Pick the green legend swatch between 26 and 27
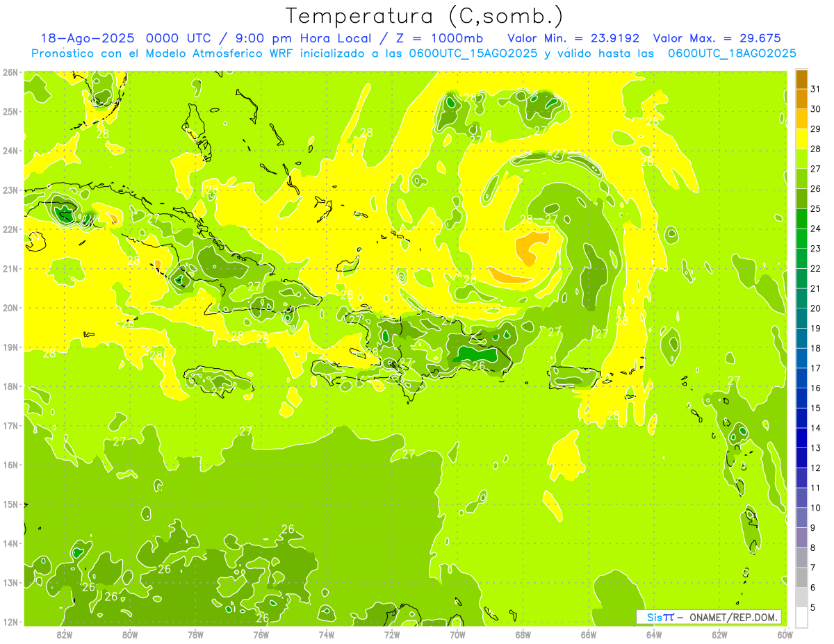 click(801, 179)
